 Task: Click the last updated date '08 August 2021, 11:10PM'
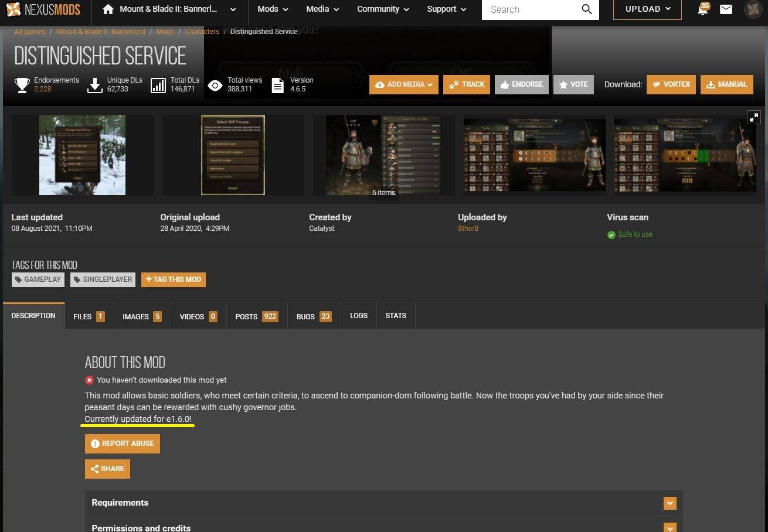click(x=52, y=229)
